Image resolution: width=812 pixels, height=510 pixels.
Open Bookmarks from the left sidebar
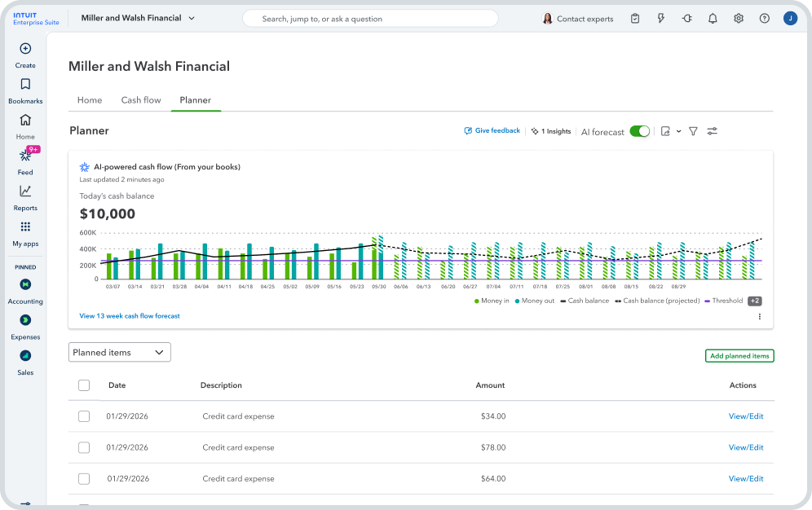coord(25,85)
